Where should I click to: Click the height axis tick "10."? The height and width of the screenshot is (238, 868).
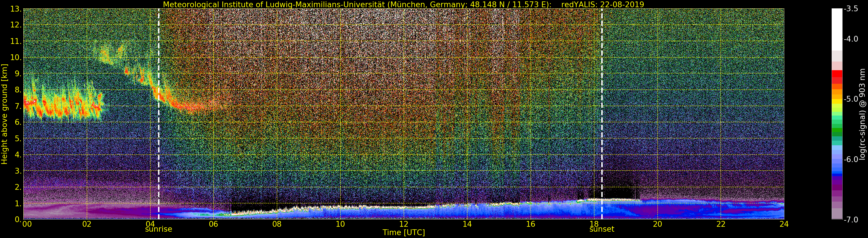[x=16, y=57]
